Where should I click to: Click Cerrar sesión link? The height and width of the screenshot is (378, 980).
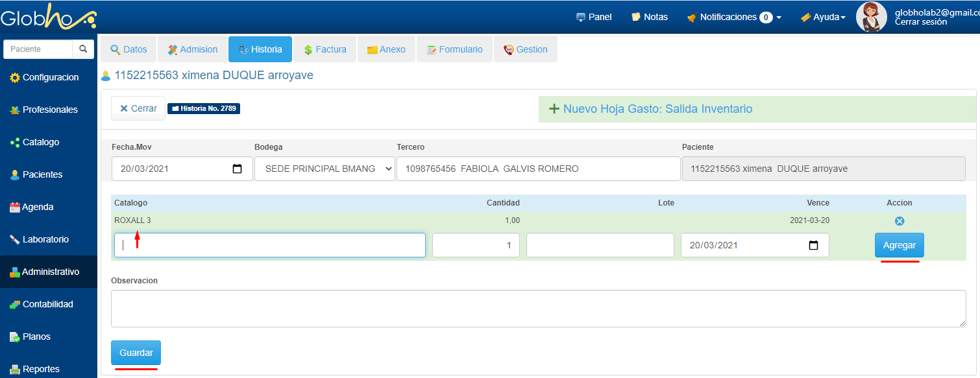920,22
